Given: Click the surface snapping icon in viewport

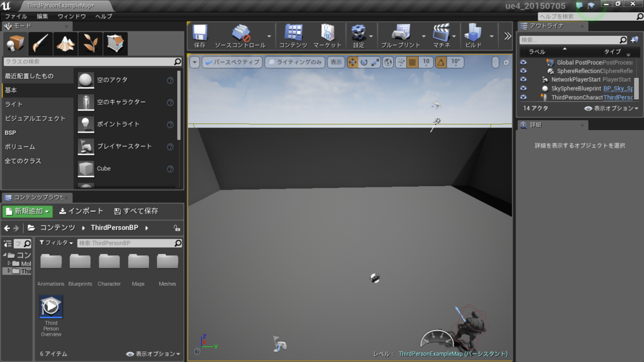Looking at the screenshot, I should [x=401, y=62].
